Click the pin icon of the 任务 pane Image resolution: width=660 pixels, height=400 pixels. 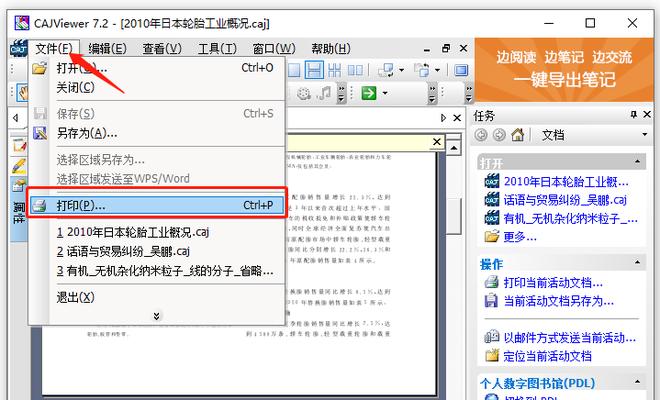(x=633, y=114)
